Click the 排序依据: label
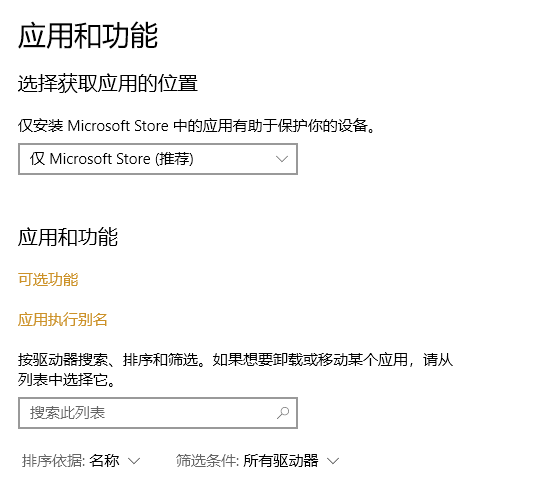The width and height of the screenshot is (560, 477). pos(54,461)
